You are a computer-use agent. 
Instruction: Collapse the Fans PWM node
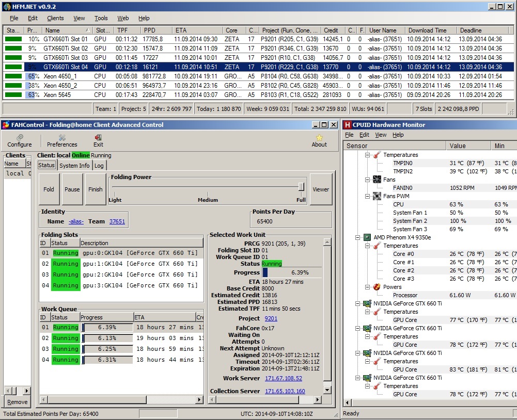pos(367,196)
